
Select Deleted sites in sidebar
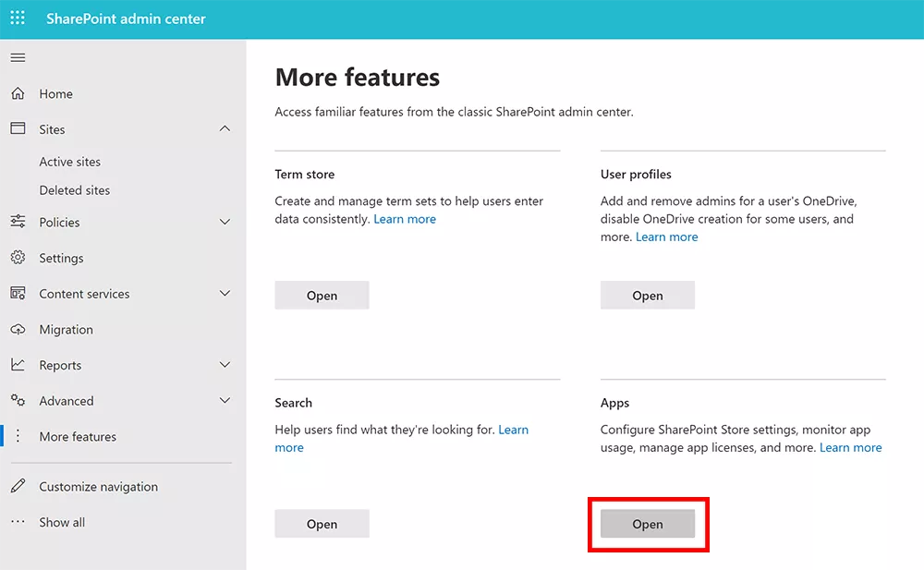pyautogui.click(x=74, y=189)
